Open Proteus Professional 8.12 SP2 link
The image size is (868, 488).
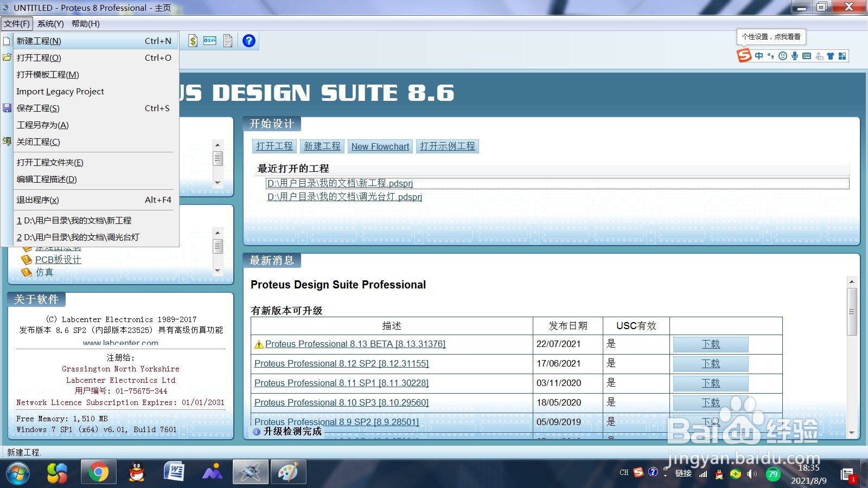[341, 363]
